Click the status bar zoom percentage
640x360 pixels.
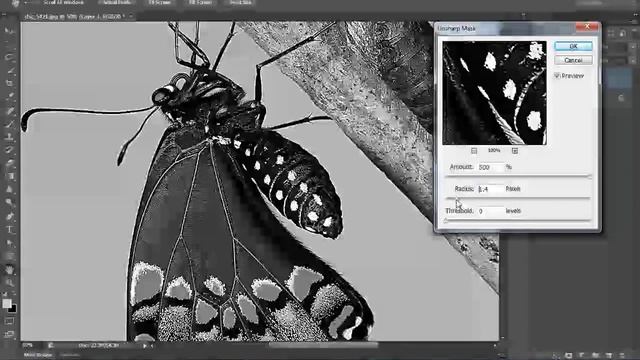[28, 345]
